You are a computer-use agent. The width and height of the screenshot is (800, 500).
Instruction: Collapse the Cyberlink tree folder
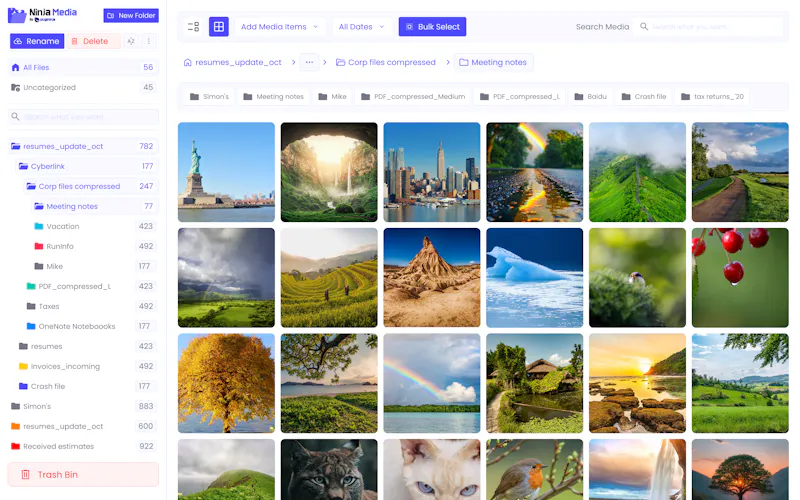point(87,166)
